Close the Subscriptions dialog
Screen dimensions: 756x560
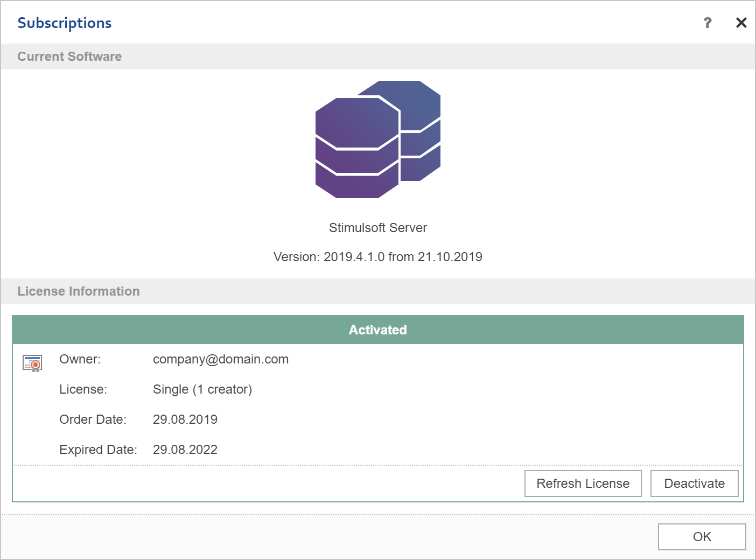pos(741,23)
